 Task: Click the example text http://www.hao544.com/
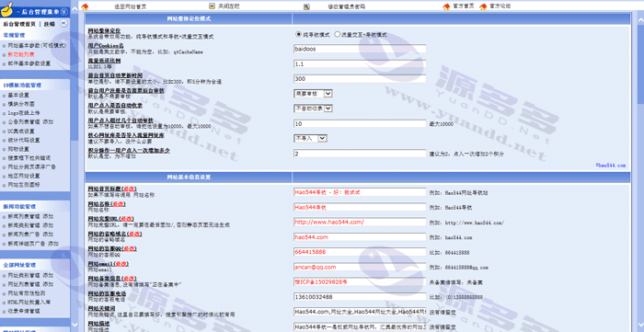click(x=475, y=223)
